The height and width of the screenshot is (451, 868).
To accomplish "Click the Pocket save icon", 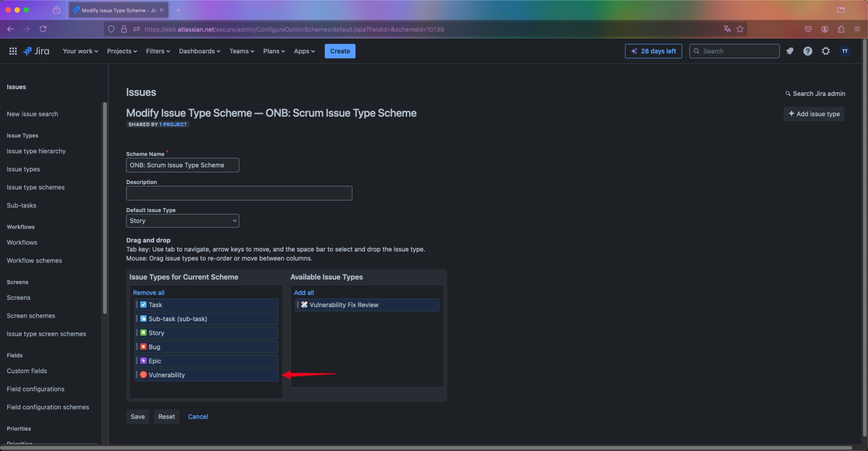I will click(808, 29).
